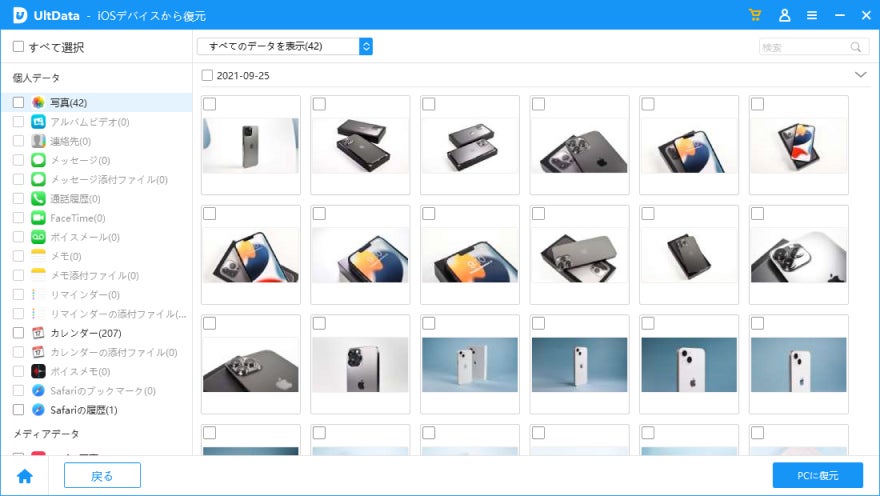Screen dimensions: 880x496
Task: Tick checkbox on standing iPhone photo, first thumbnail
Action: tap(209, 104)
